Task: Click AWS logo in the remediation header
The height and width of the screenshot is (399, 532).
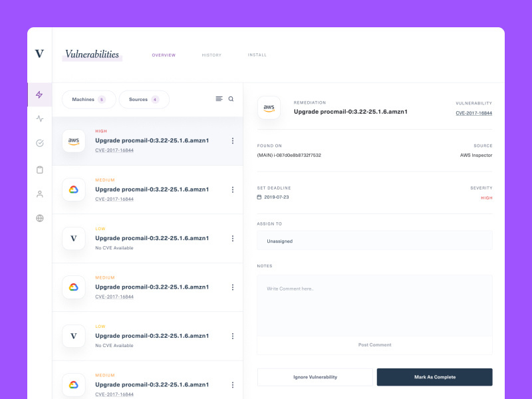Action: (x=269, y=108)
